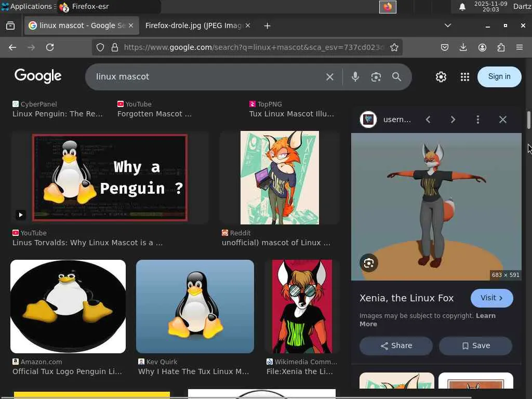Reload the current page
The width and height of the screenshot is (532, 399).
tap(50, 47)
